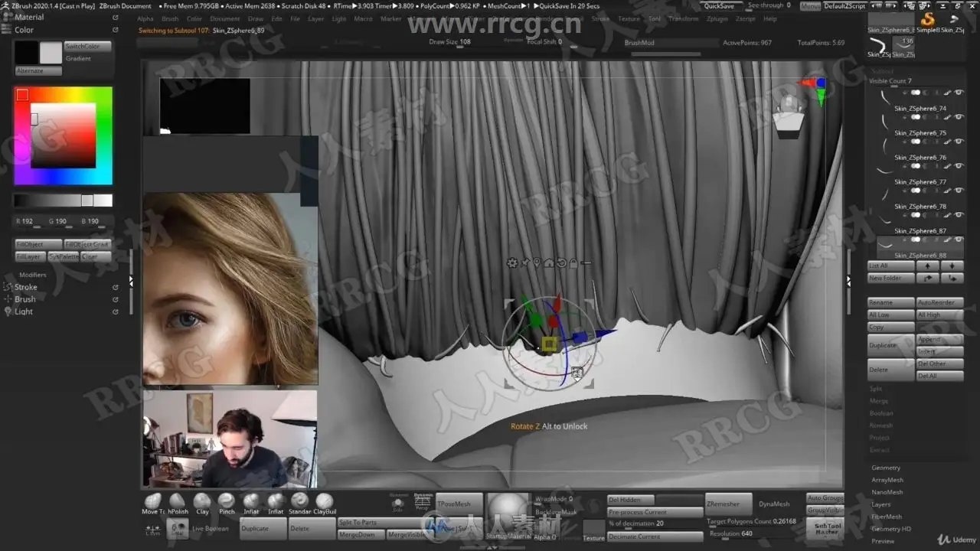Open the Transform menu

[x=683, y=18]
